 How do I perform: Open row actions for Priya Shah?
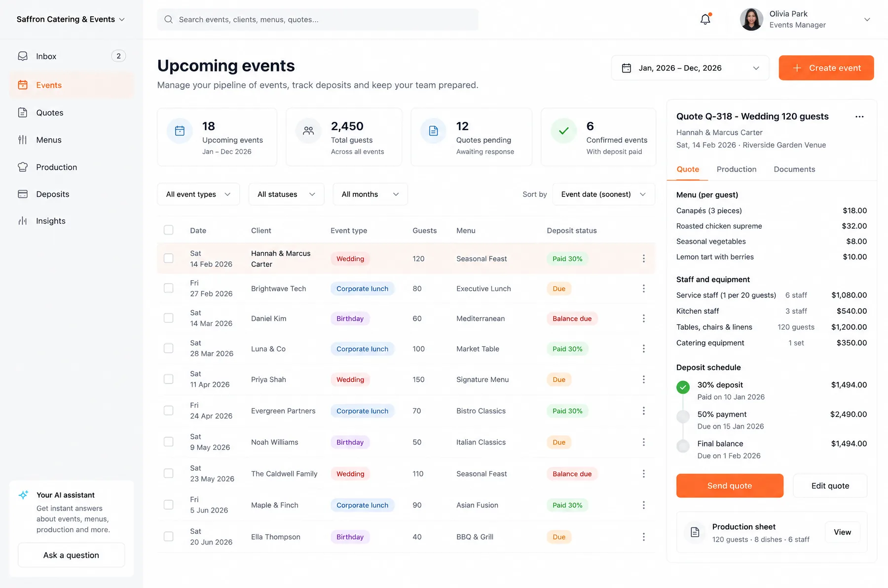coord(643,379)
